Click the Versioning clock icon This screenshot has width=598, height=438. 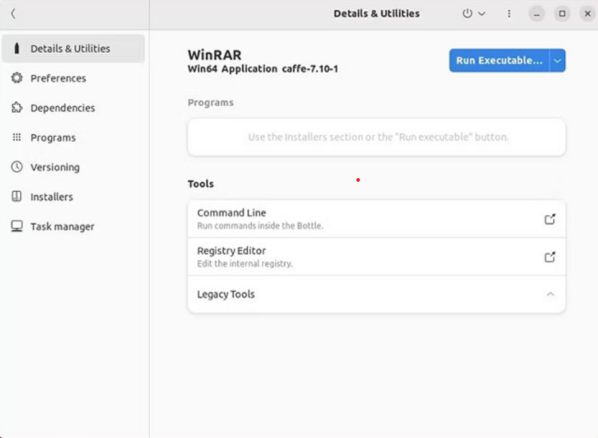pyautogui.click(x=16, y=167)
